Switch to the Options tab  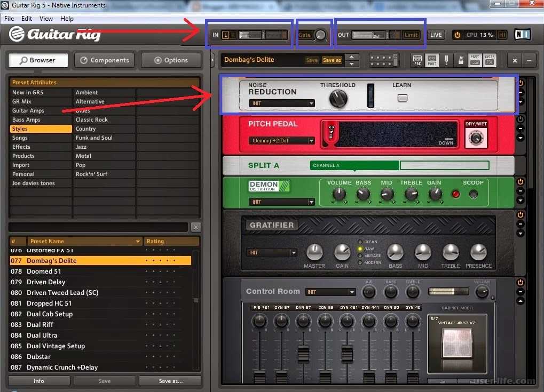tap(171, 60)
